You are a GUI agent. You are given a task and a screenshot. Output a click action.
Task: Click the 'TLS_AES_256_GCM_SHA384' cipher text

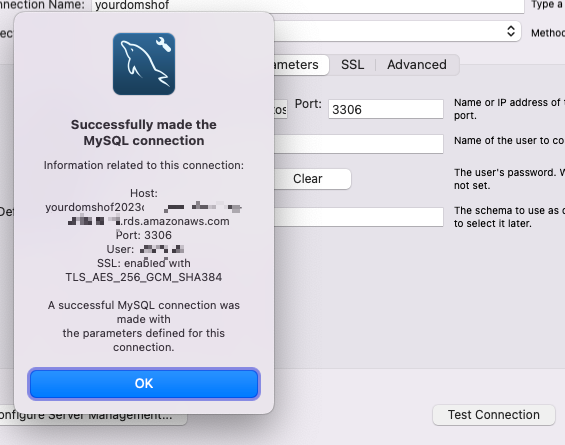pyautogui.click(x=144, y=277)
